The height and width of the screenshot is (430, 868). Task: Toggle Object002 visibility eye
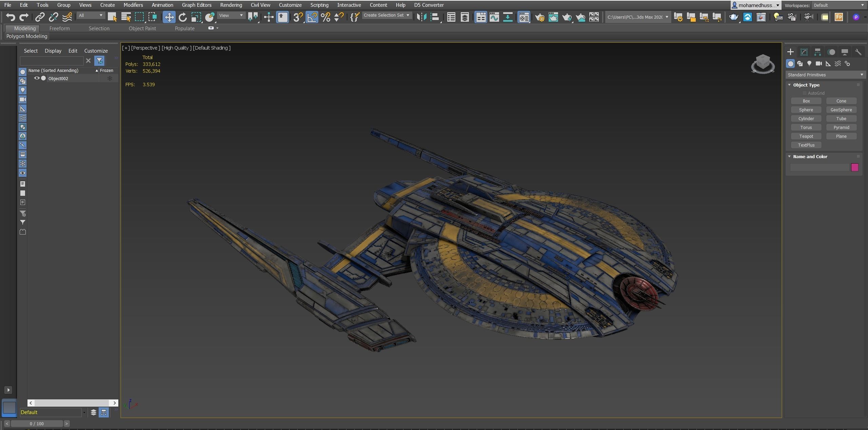37,78
